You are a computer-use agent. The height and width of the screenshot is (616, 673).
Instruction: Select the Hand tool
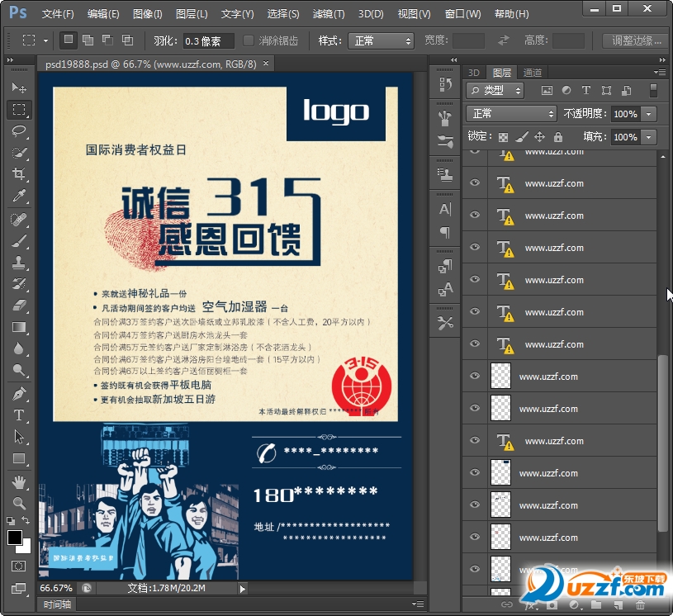19,481
